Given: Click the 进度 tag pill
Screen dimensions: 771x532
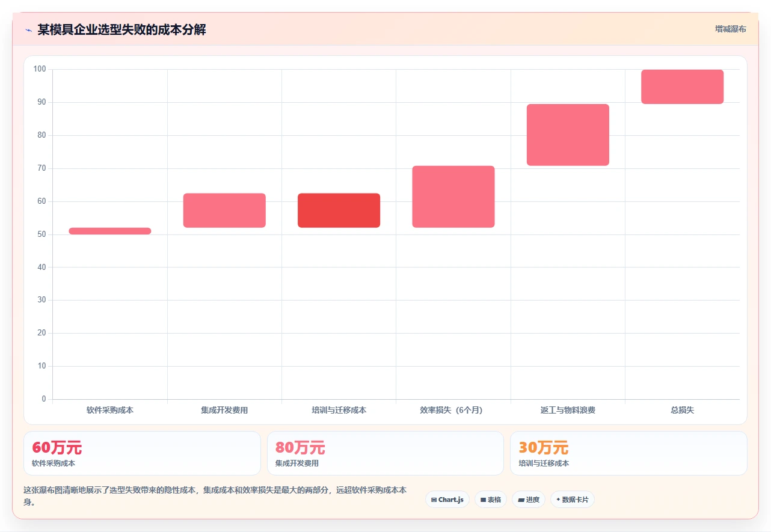Looking at the screenshot, I should tap(529, 500).
